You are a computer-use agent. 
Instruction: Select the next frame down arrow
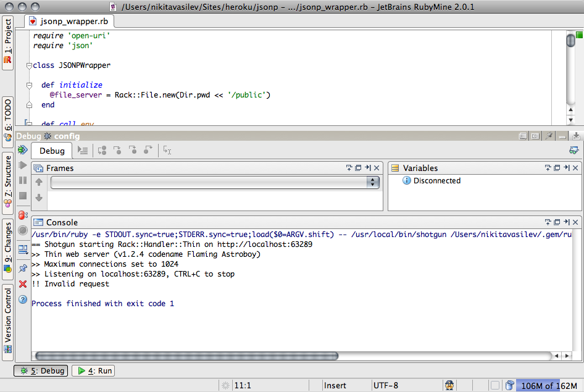[39, 198]
